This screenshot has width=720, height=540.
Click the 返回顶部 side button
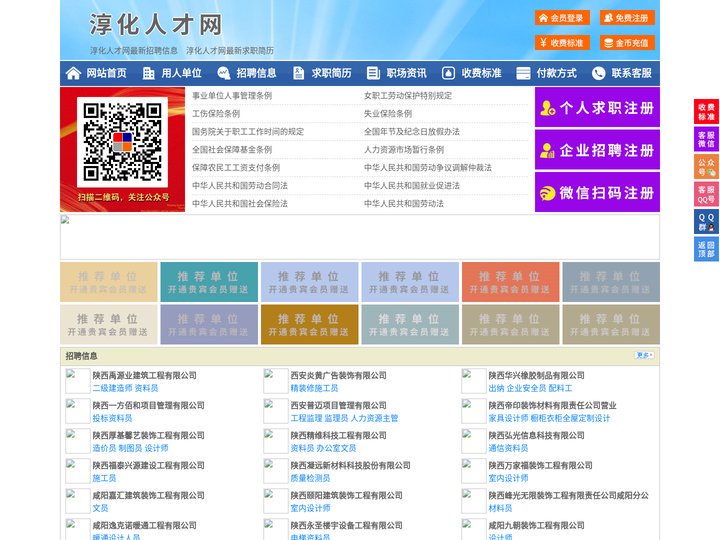tap(706, 249)
